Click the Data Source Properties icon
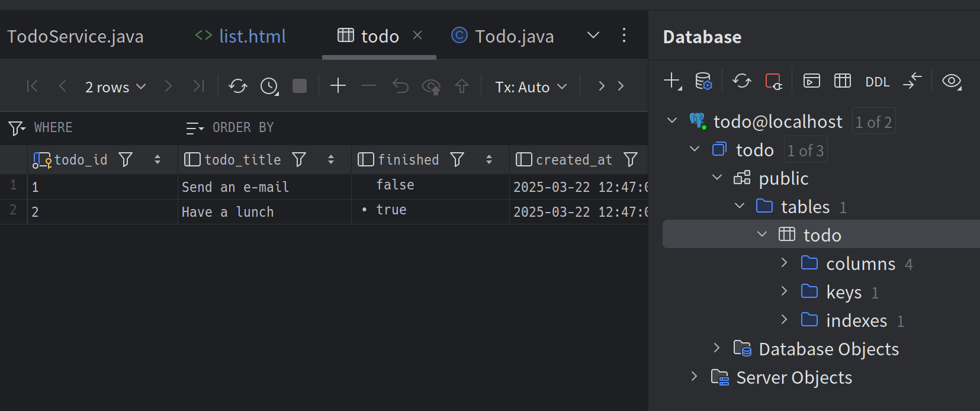Image resolution: width=980 pixels, height=411 pixels. click(703, 81)
